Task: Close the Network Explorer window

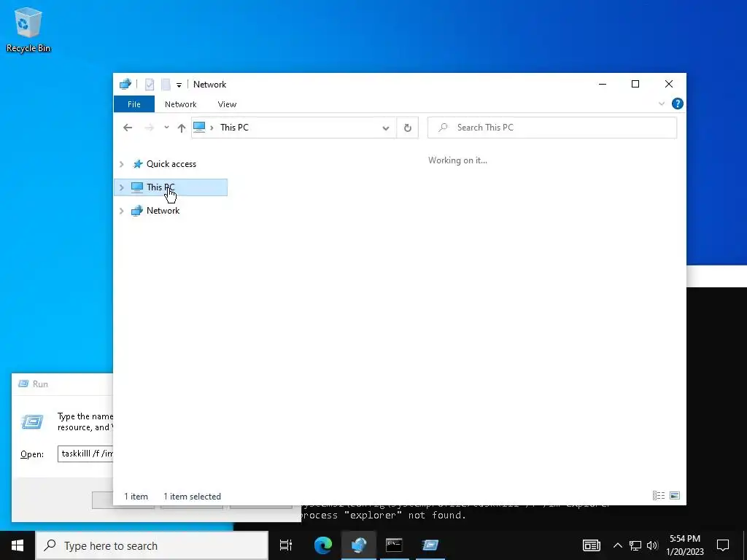Action: tap(669, 85)
